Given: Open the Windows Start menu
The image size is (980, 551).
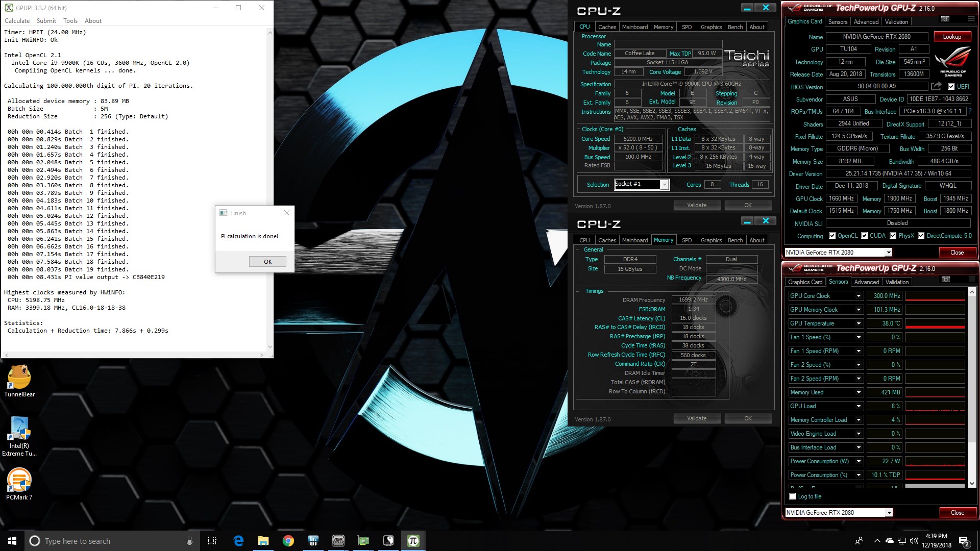Looking at the screenshot, I should pos(12,541).
